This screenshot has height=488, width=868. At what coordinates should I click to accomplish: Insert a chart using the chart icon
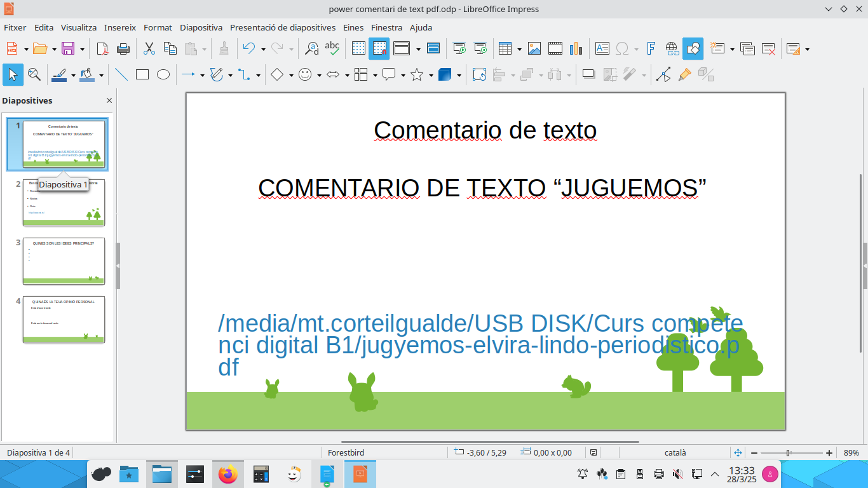pyautogui.click(x=576, y=48)
